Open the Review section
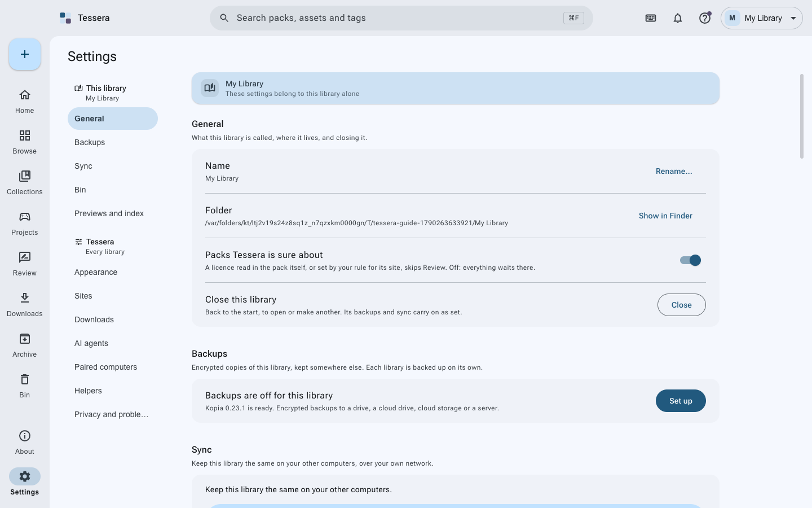 click(x=25, y=264)
